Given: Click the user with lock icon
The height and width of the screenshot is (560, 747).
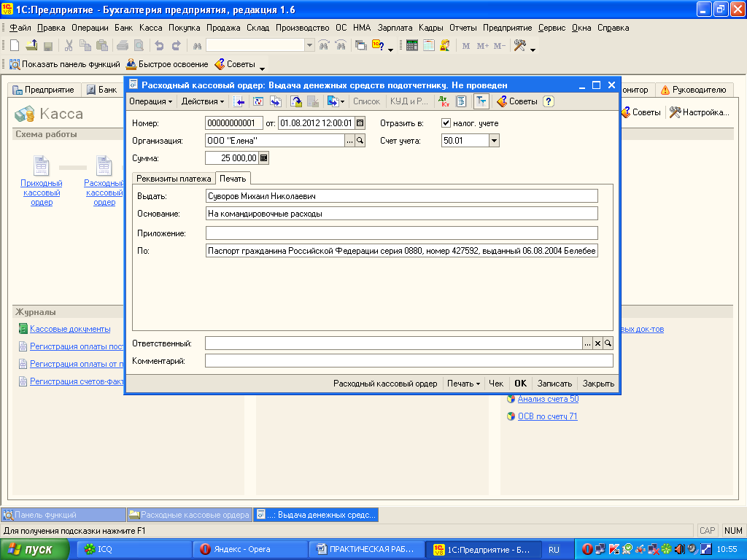Looking at the screenshot, I should pyautogui.click(x=445, y=46).
